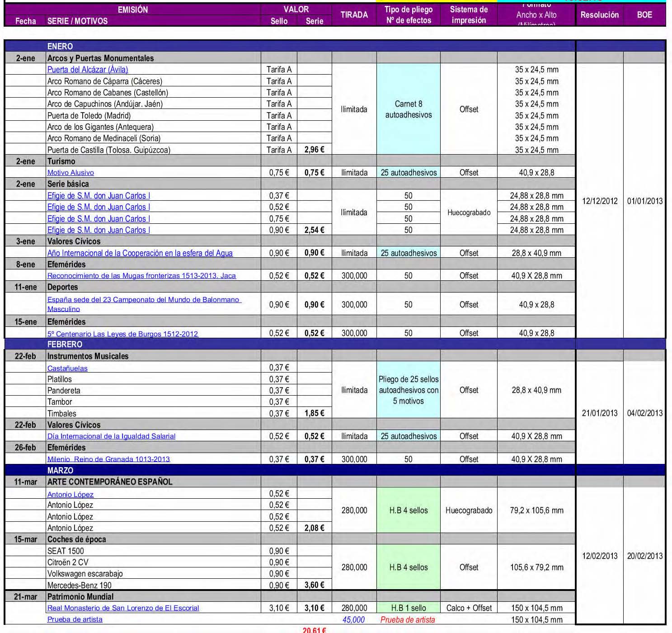Image resolution: width=672 pixels, height=633 pixels.
Task: Open the Castañuelas link
Action: [67, 368]
